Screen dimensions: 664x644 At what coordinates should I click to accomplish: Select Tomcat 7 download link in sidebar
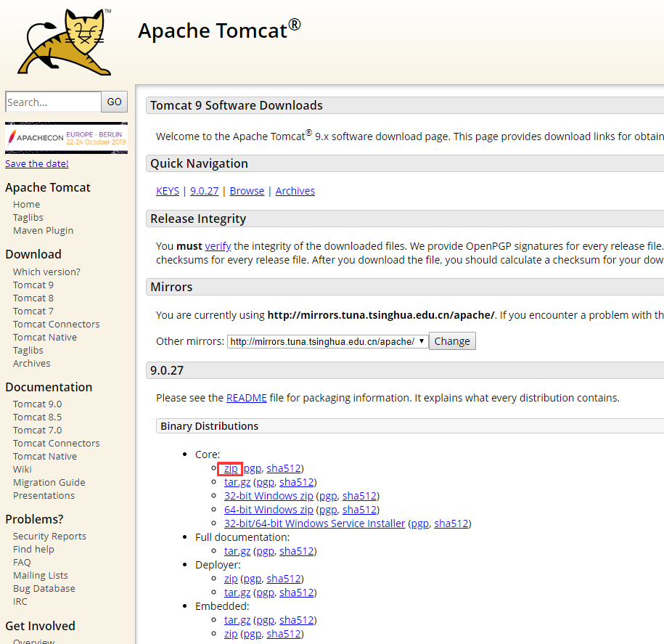pos(33,311)
